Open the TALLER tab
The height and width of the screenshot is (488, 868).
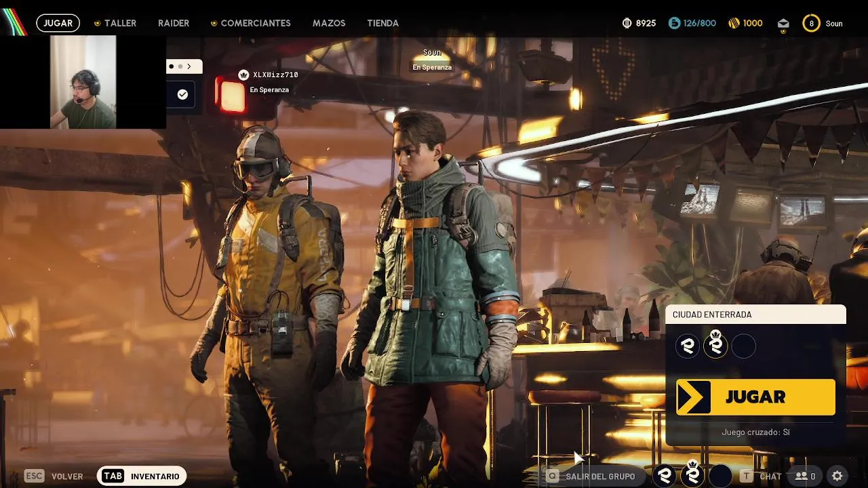coord(120,23)
